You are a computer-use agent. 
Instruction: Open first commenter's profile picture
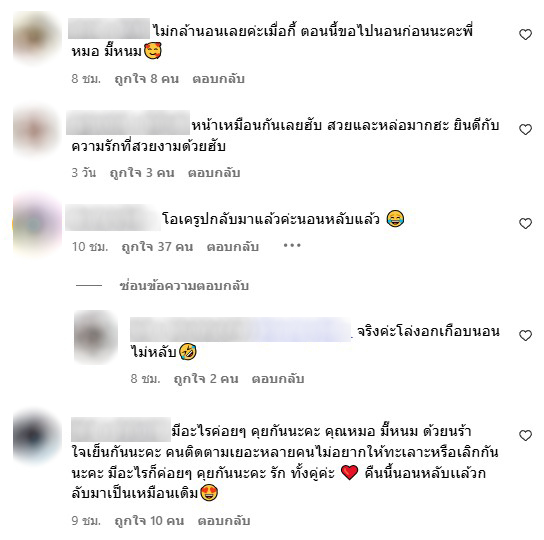click(x=37, y=37)
